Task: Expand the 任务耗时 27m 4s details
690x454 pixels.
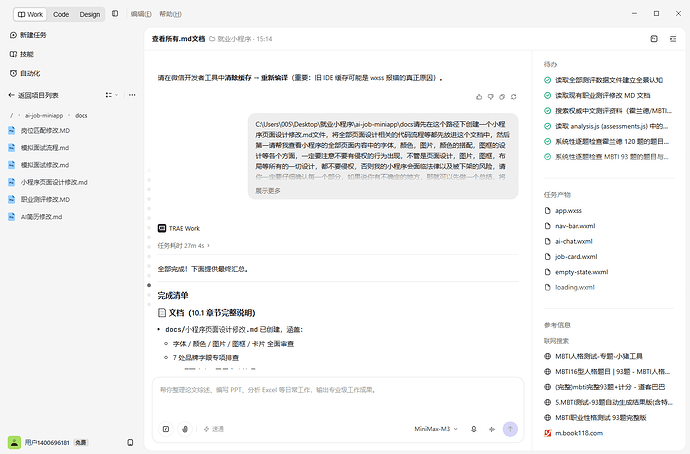Action: (x=184, y=245)
